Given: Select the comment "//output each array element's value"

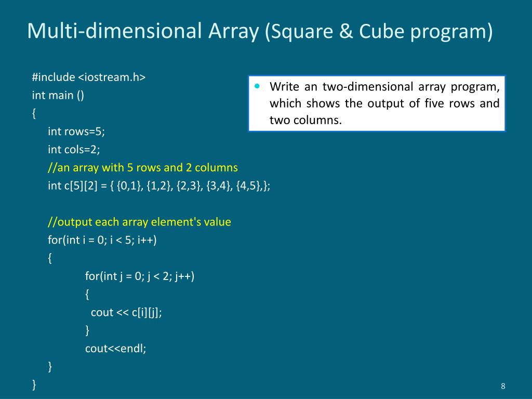Looking at the screenshot, I should click(139, 222).
